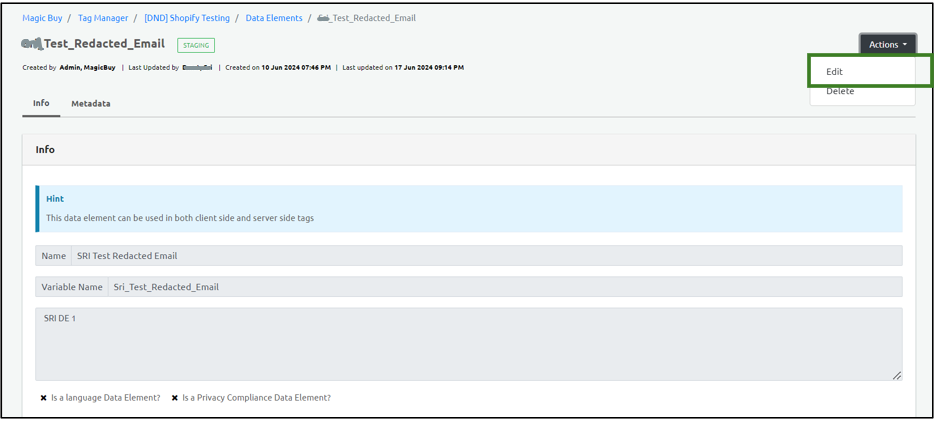Navigate to [DND] Shopify Testing breadcrumb

[x=187, y=18]
